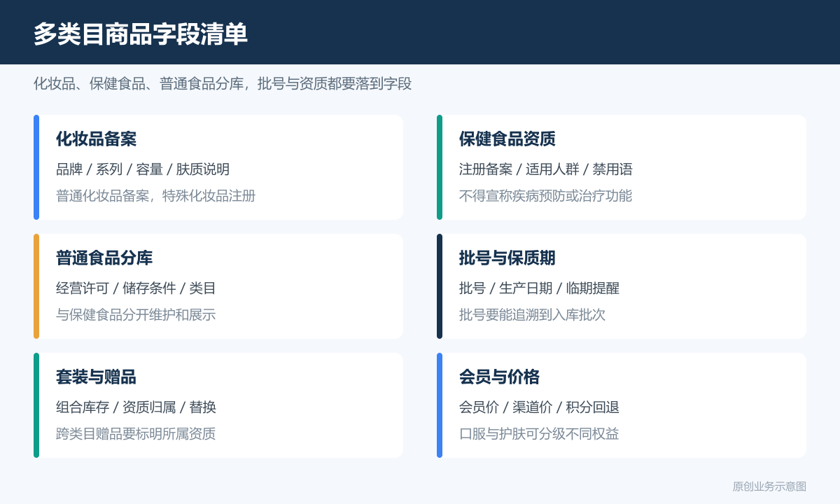Click 批号 / 生产日期 / 临期提醒 line
This screenshot has height=504, width=840.
(x=539, y=288)
